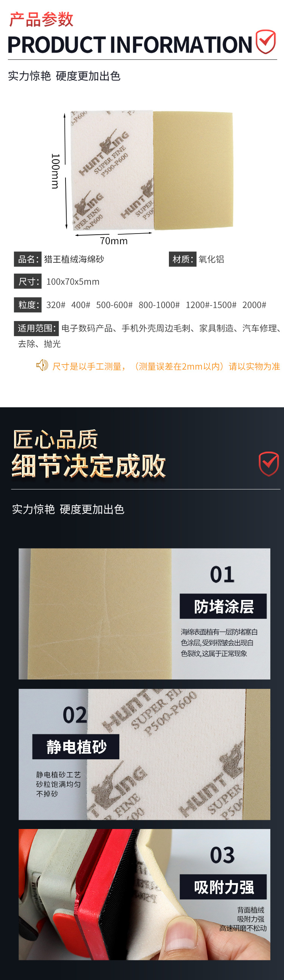The width and height of the screenshot is (284, 980).
Task: Select the 品名 label tag
Action: pos(28,259)
